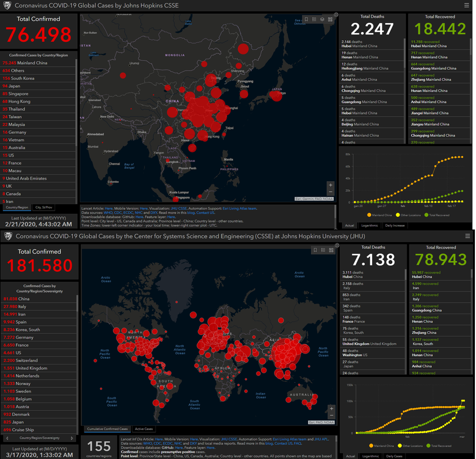Switch to Country/Region tab in upper dashboard
The image size is (476, 459).
pos(17,208)
